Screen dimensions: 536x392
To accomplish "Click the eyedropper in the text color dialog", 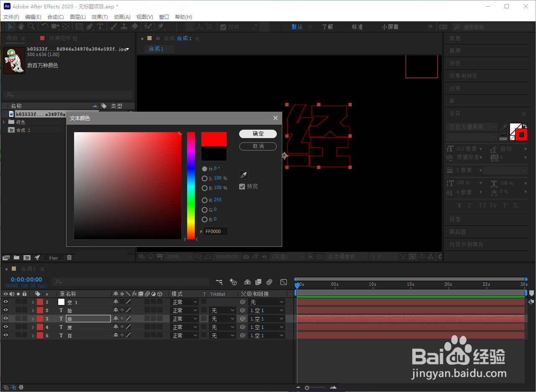I will 244,175.
